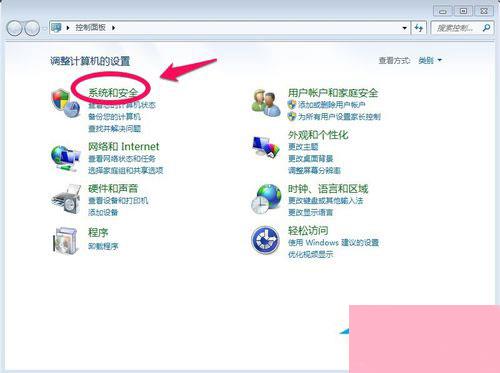Screen dimensions: 500x373
Task: Click the search magnifier icon
Action: click(486, 28)
